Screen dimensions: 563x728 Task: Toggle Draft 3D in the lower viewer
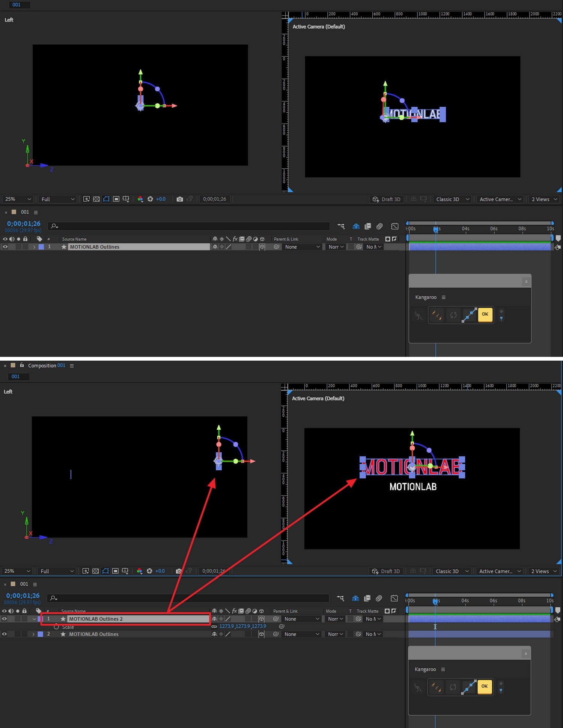tap(385, 571)
